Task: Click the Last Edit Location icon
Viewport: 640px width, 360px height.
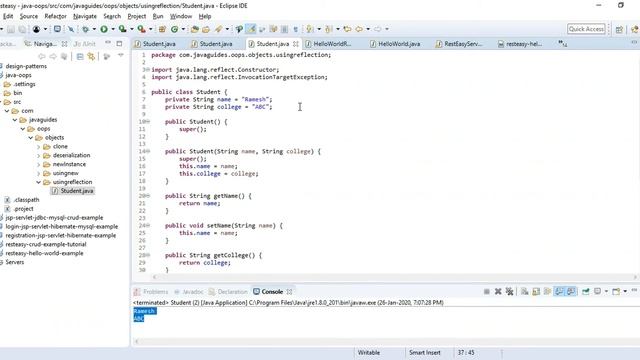Action: (x=347, y=29)
